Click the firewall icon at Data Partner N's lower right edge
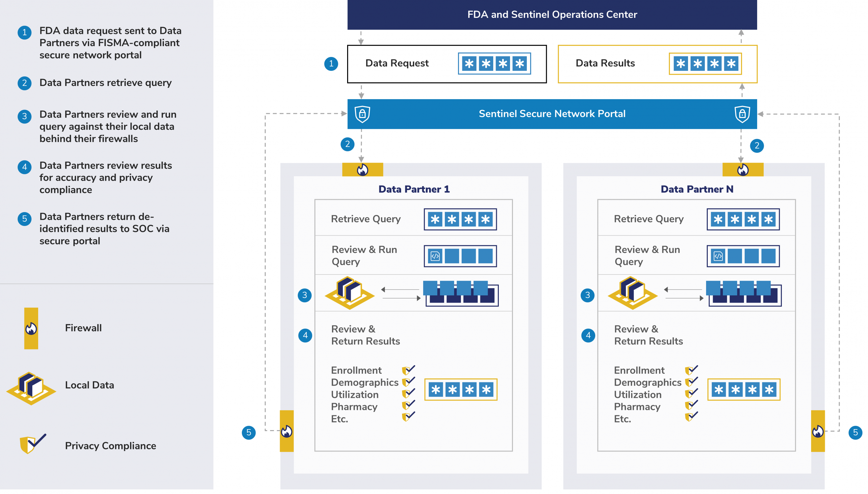 [x=818, y=431]
